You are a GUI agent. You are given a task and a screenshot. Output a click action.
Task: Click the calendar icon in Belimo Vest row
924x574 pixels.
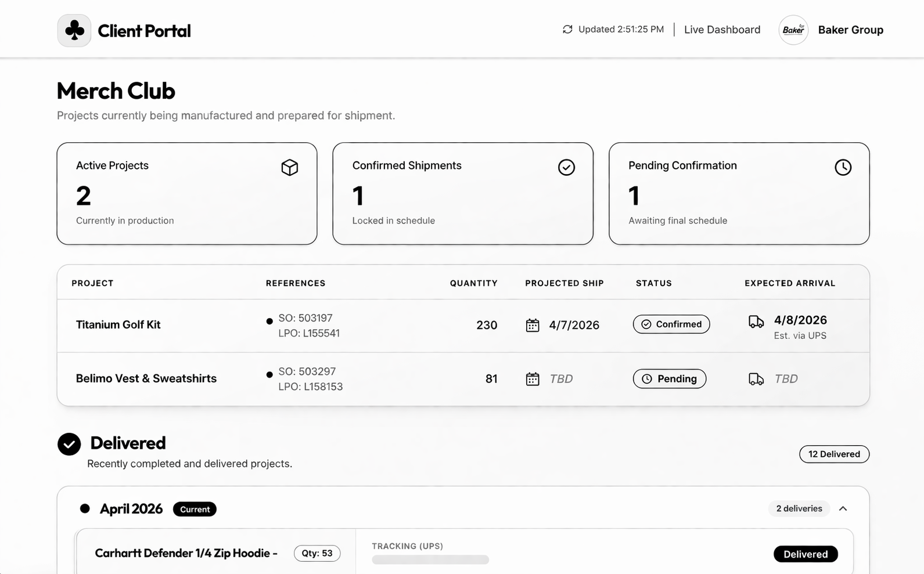[533, 379]
